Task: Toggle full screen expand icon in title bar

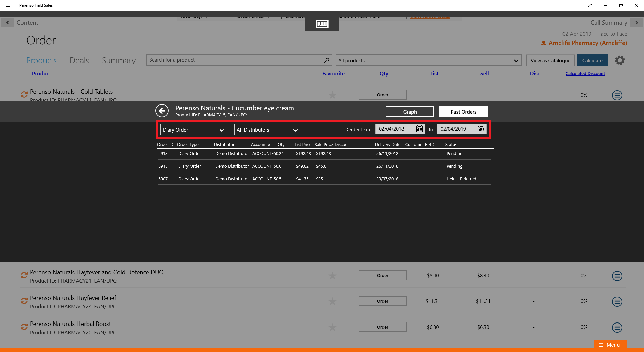Action: pyautogui.click(x=590, y=5)
